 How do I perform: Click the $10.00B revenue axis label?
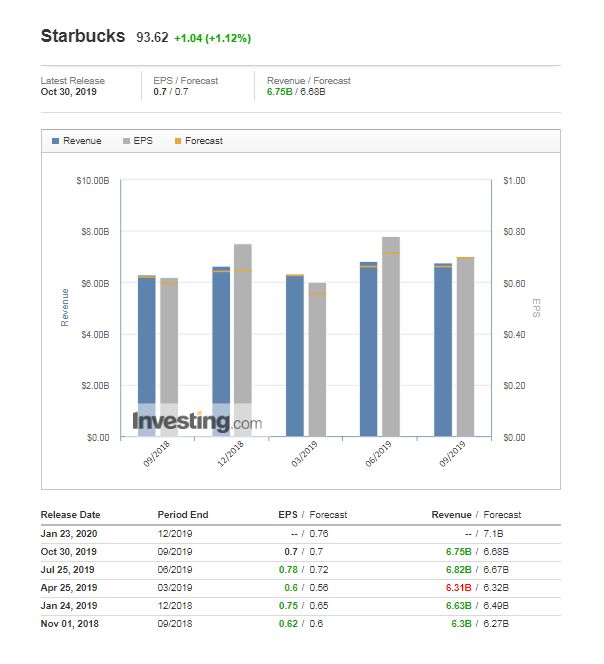(x=93, y=181)
